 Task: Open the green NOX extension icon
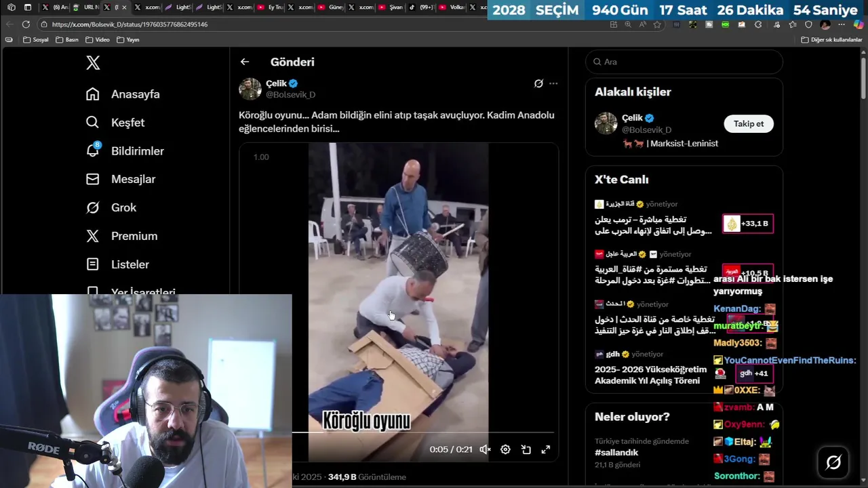[x=726, y=24]
